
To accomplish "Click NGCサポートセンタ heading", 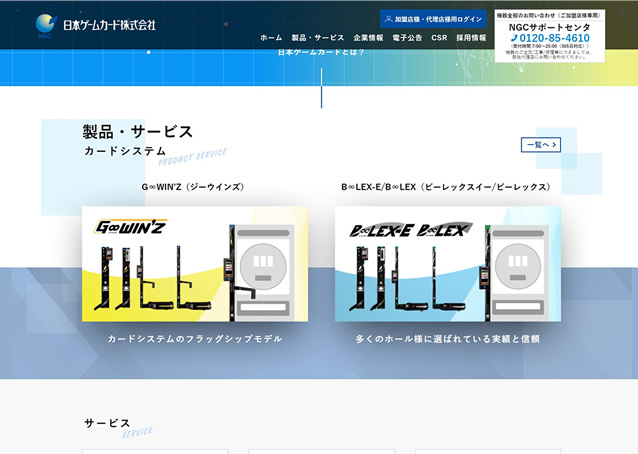I will 549,27.
